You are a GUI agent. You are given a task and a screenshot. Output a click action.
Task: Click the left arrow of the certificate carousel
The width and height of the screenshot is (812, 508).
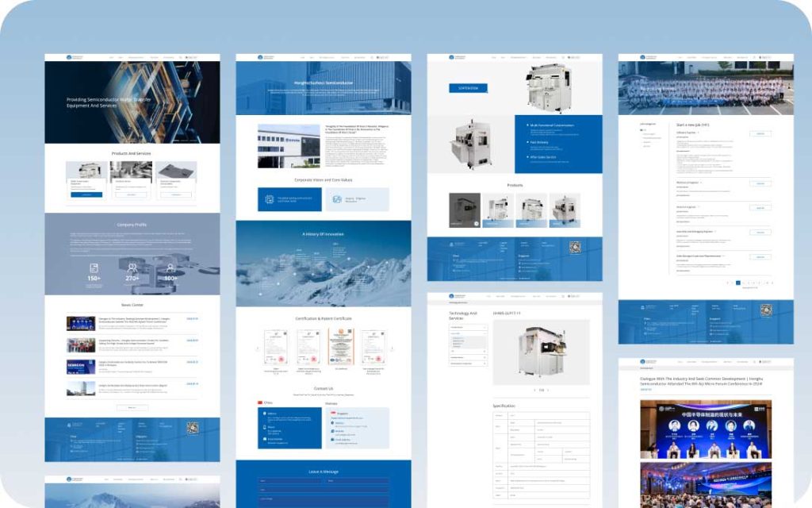point(258,348)
